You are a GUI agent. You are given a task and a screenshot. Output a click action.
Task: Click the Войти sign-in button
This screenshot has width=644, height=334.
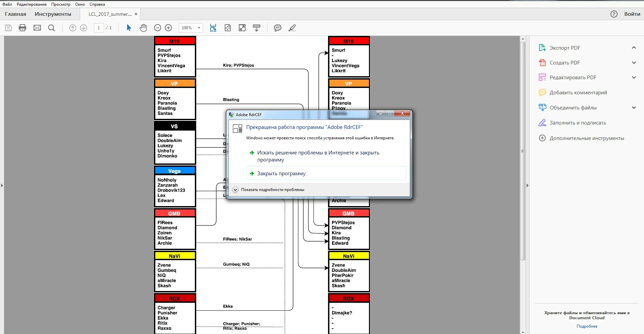point(632,14)
